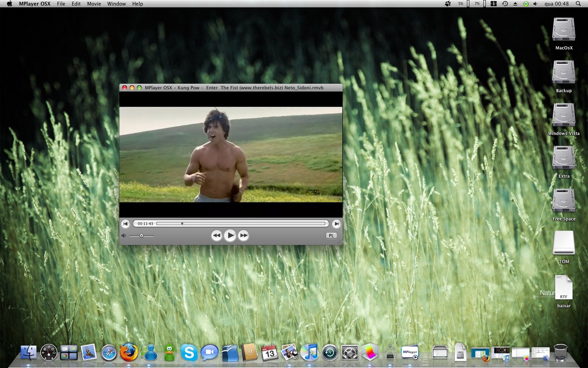
Task: Mute audio via the speaker icon
Action: pyautogui.click(x=124, y=236)
